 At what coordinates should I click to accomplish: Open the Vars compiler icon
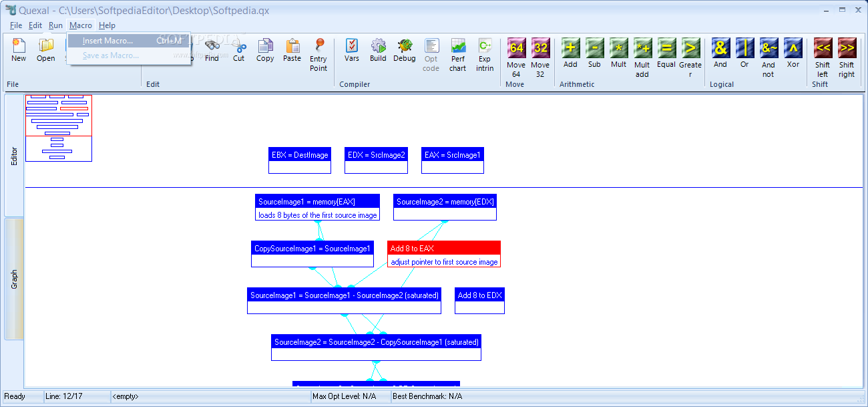pos(352,45)
